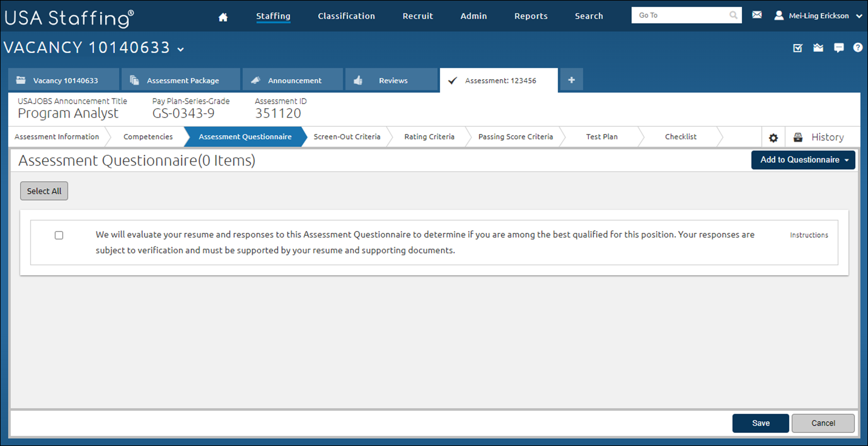Switch to Reviews tab
Screen dimensions: 868x446
tap(391, 80)
